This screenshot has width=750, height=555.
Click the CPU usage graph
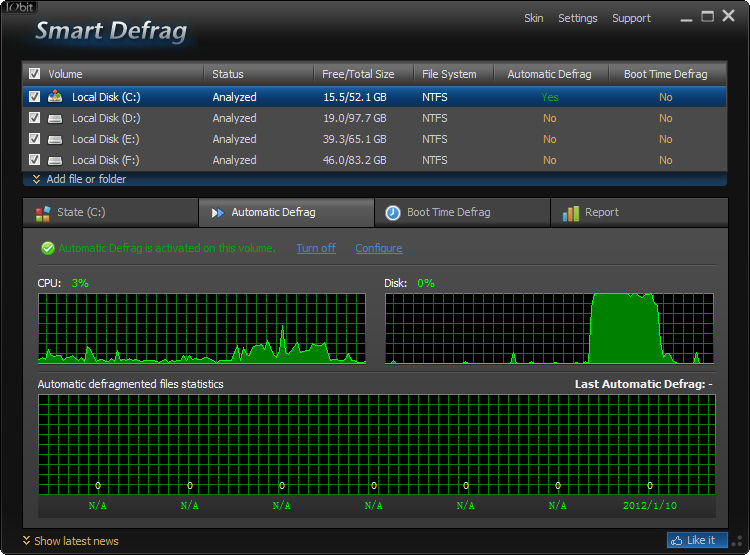(202, 329)
